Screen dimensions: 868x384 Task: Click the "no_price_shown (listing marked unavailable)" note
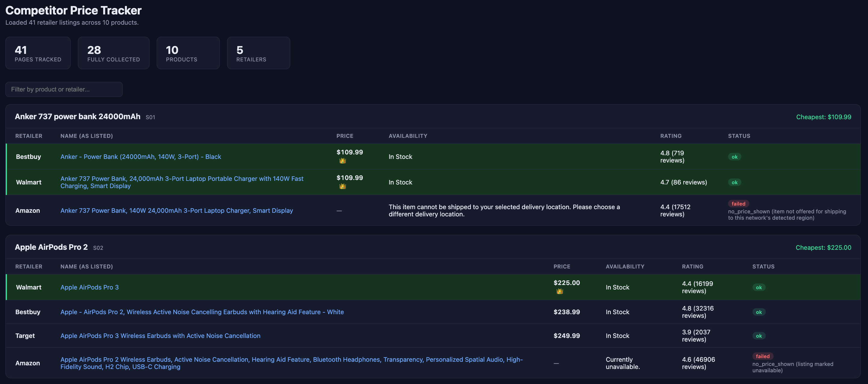[793, 367]
